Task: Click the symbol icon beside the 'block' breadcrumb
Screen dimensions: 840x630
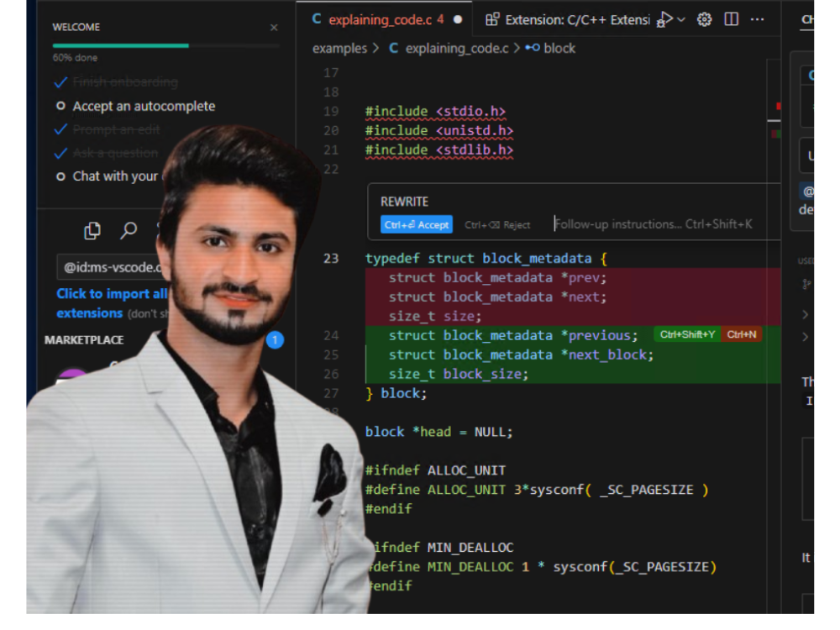Action: click(532, 48)
